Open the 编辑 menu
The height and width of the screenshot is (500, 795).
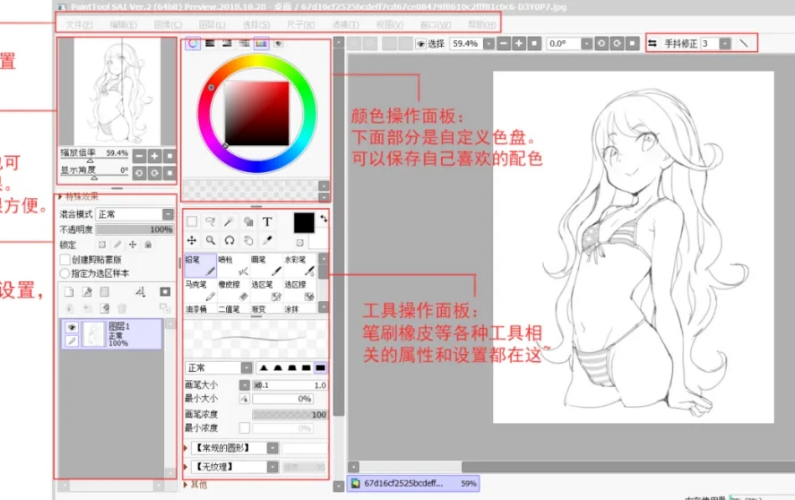(x=123, y=25)
